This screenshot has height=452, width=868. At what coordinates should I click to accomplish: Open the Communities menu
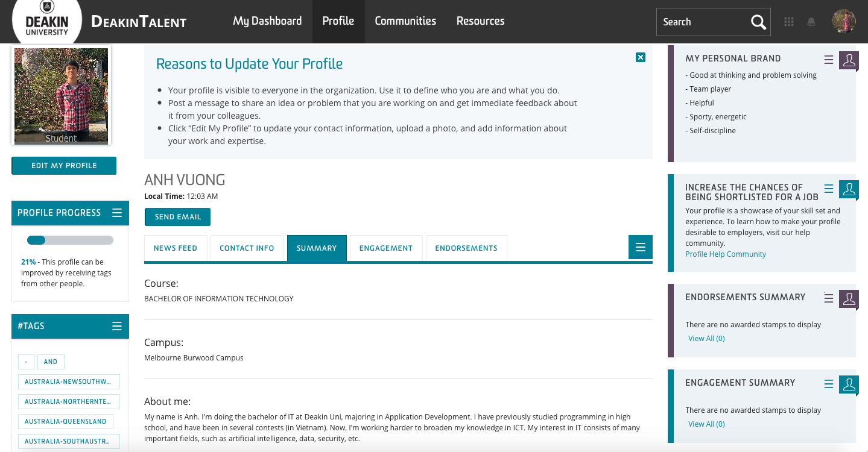[x=405, y=21]
